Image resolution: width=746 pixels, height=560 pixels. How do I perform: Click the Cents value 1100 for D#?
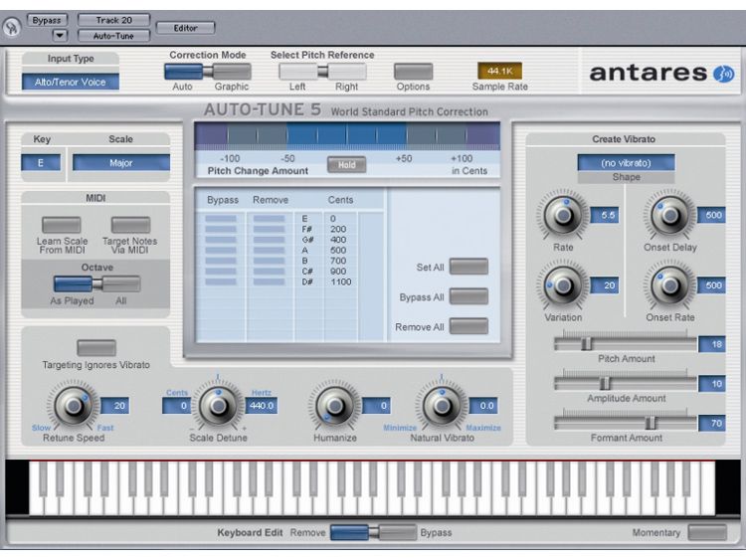tap(340, 281)
